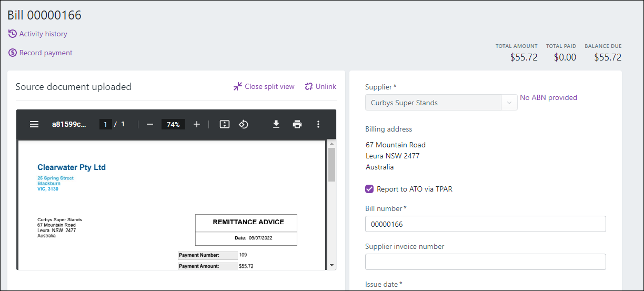The width and height of the screenshot is (644, 291).
Task: Print the source document
Action: (297, 124)
